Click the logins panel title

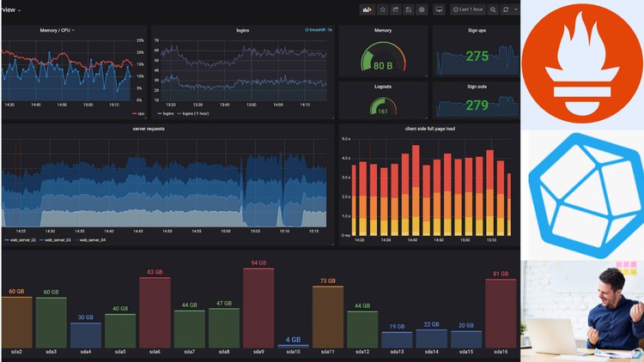pyautogui.click(x=242, y=30)
